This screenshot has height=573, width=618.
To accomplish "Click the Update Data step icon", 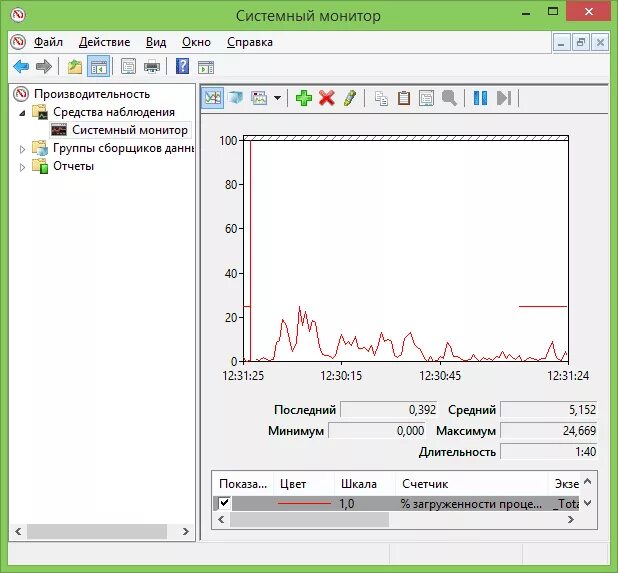I will (x=504, y=98).
